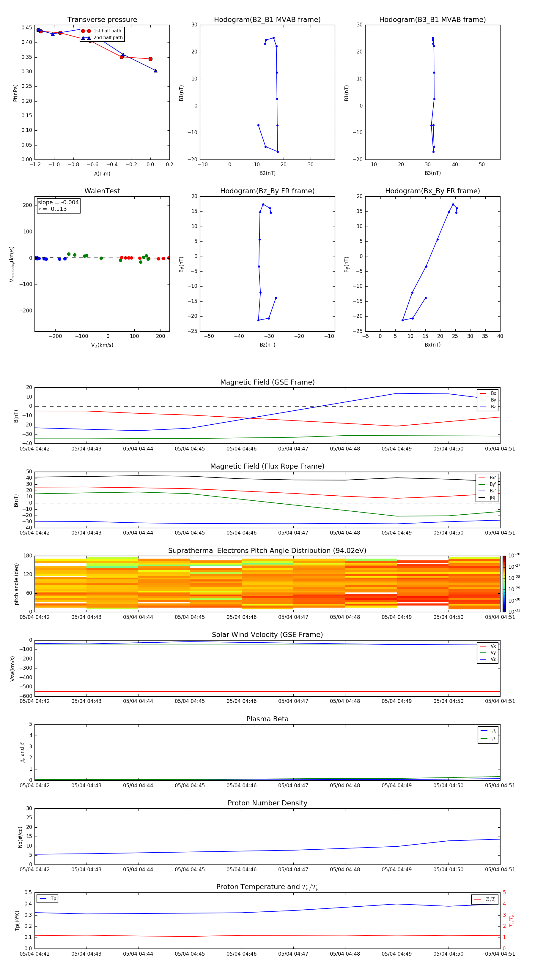
Task: Click the red Vx line in velocity panel
Action: click(x=267, y=692)
